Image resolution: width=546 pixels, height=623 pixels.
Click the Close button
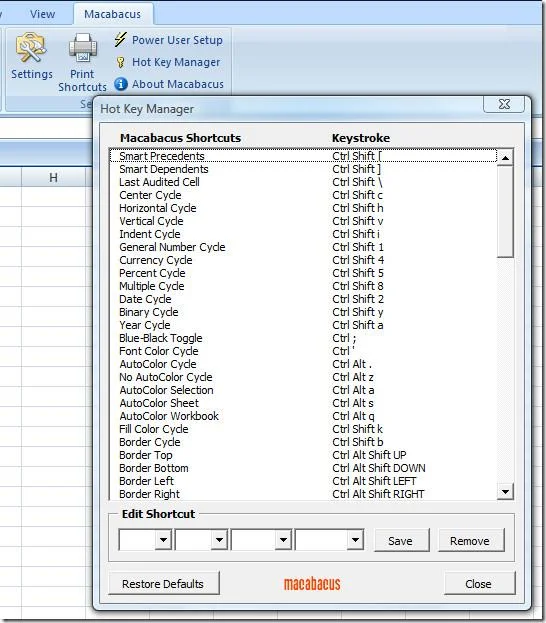[479, 583]
